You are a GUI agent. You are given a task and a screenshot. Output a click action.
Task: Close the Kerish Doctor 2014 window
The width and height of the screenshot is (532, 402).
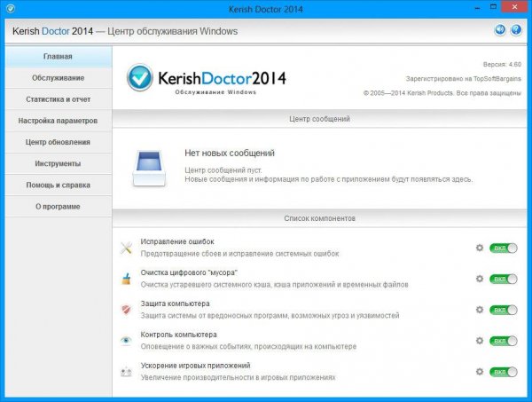pos(514,7)
